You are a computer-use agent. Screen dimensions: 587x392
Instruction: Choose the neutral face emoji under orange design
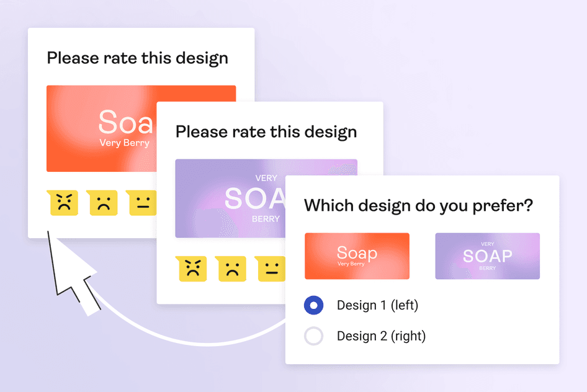click(141, 203)
